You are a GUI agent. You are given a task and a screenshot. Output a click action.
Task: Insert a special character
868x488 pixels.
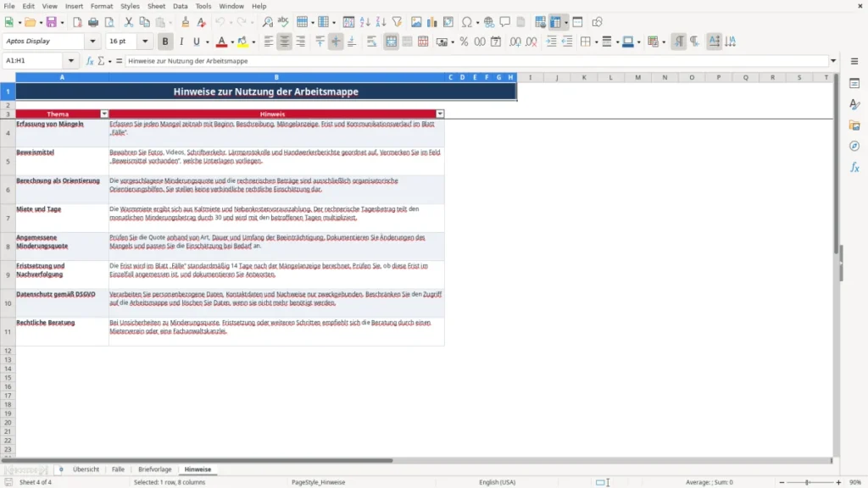pos(467,22)
